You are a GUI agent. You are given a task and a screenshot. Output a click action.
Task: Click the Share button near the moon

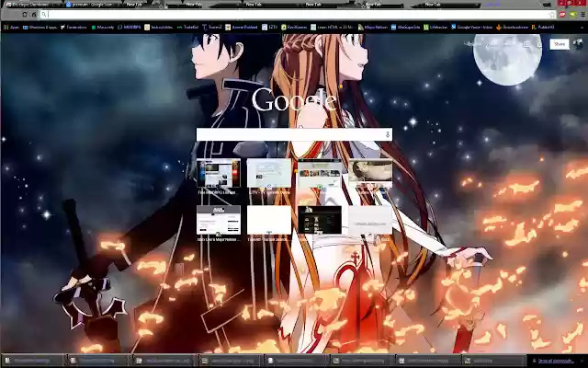click(560, 44)
